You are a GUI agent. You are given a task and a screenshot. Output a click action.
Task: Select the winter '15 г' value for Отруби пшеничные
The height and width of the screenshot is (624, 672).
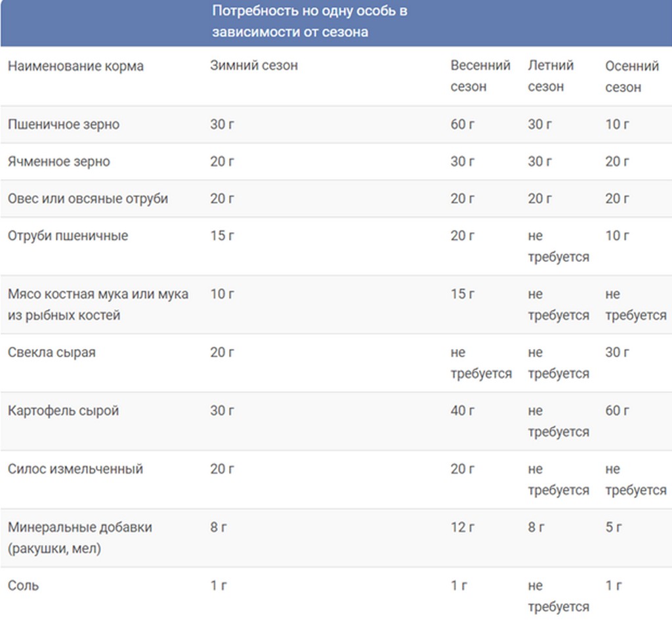click(x=222, y=236)
